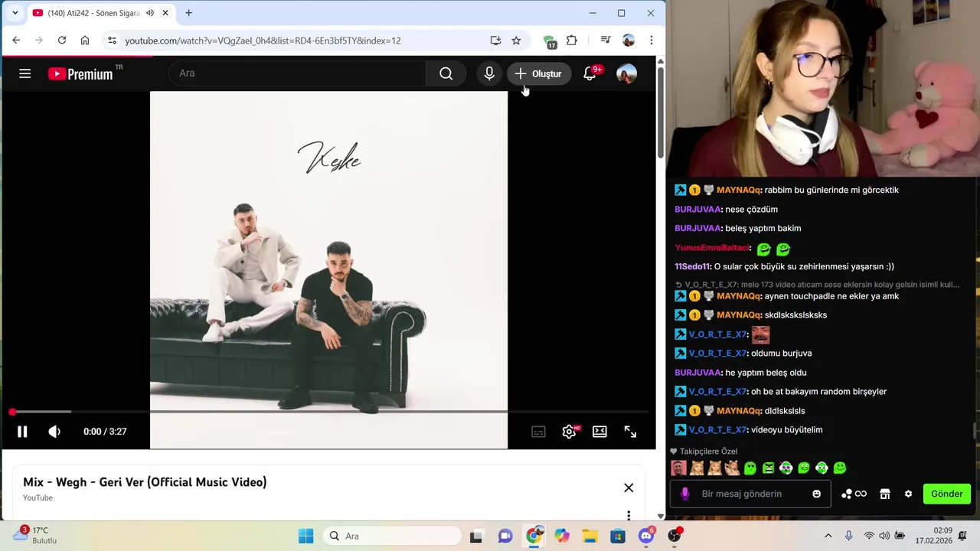Open Discord from taskbar
Screen dimensions: 980x551
tap(645, 536)
